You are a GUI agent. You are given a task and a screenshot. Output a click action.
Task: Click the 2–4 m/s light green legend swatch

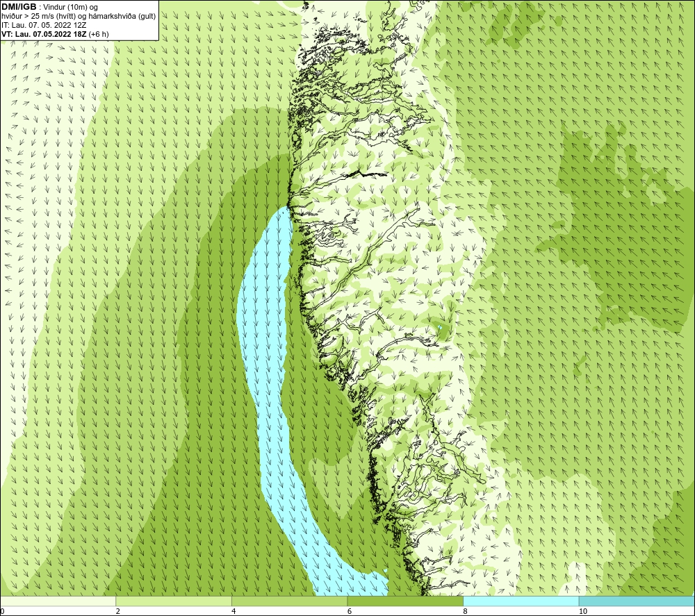click(174, 601)
